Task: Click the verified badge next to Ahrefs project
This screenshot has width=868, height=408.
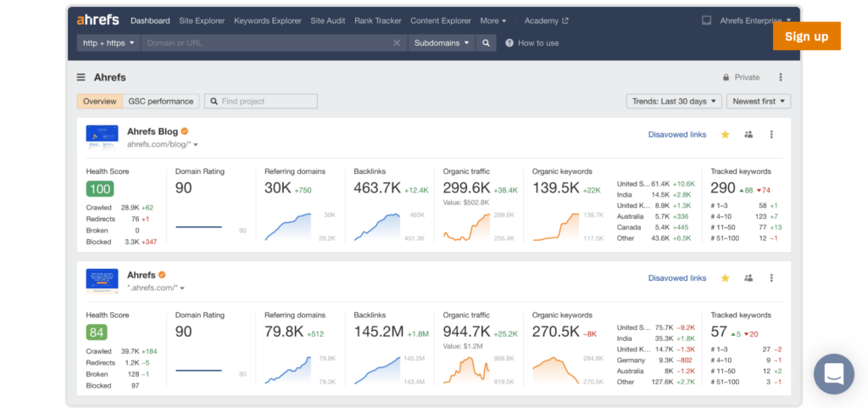Action: click(162, 275)
